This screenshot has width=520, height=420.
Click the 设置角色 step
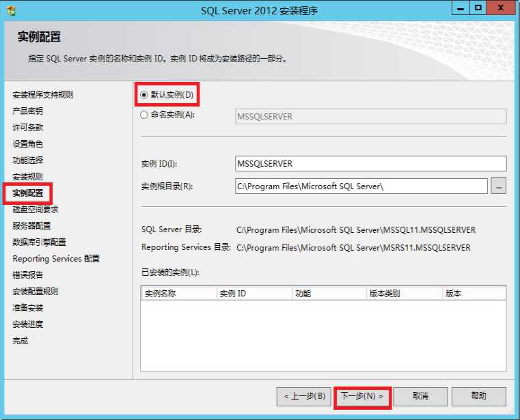tap(27, 144)
